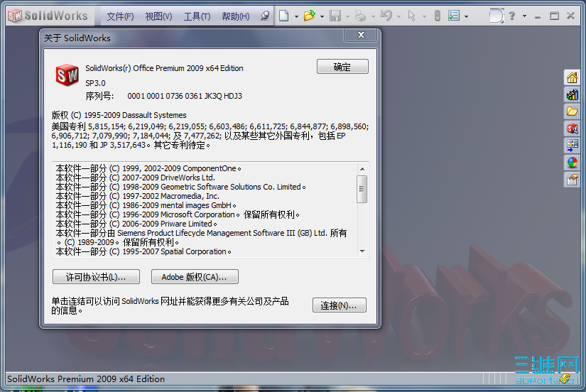Open Custom Properties tab in task pane
Image resolution: width=586 pixels, height=392 pixels.
(572, 180)
